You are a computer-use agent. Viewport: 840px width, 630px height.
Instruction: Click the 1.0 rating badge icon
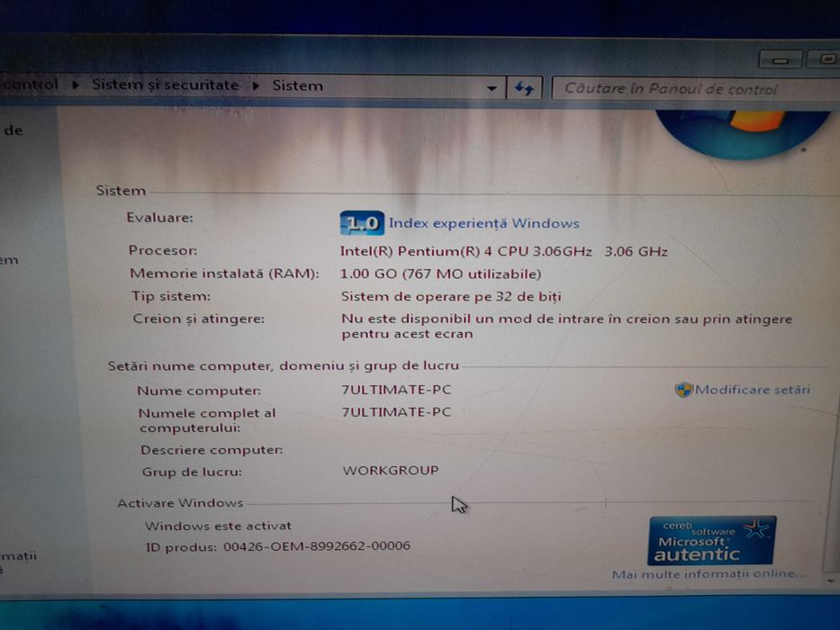(x=362, y=223)
